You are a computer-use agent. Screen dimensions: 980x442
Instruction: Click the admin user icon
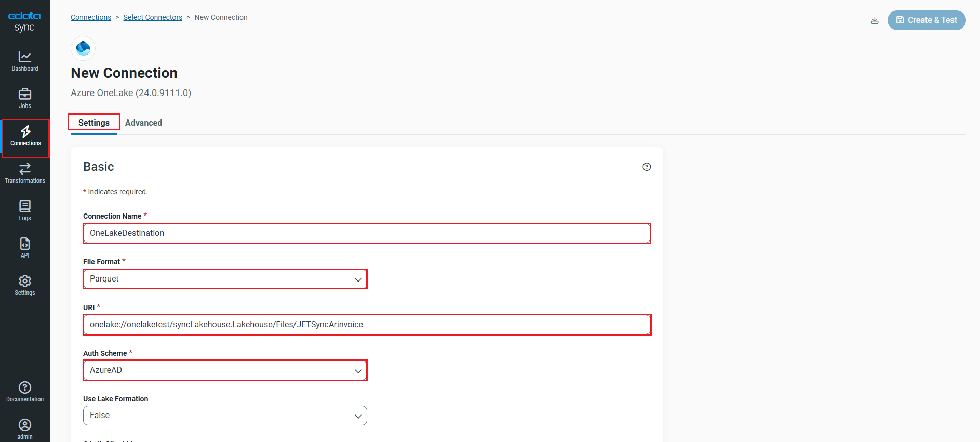(x=24, y=426)
